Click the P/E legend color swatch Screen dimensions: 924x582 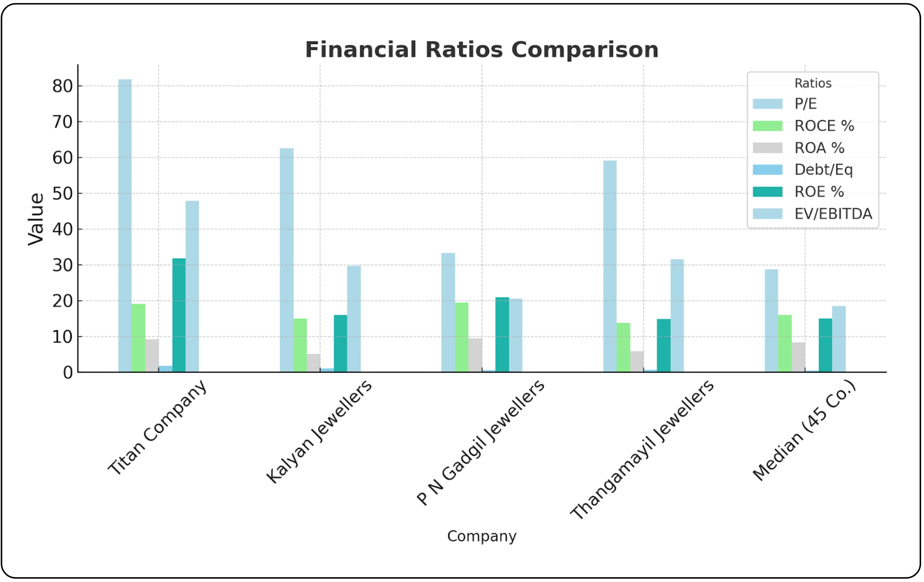point(767,104)
